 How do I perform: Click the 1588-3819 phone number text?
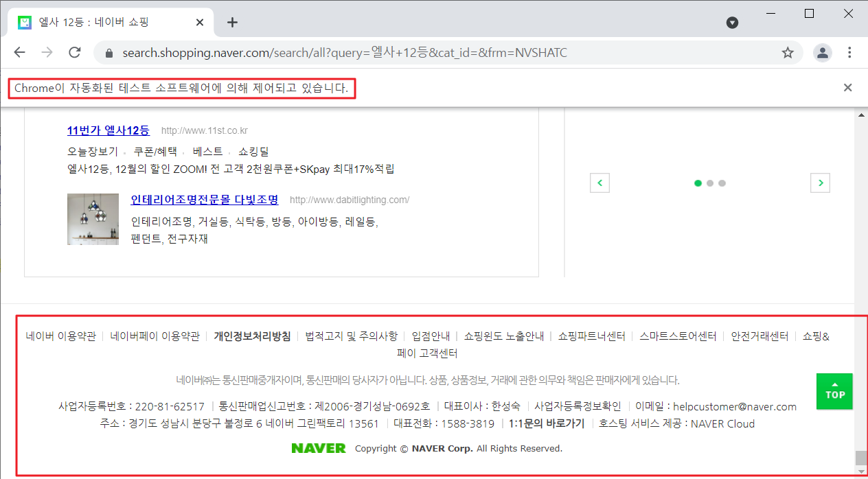(468, 423)
